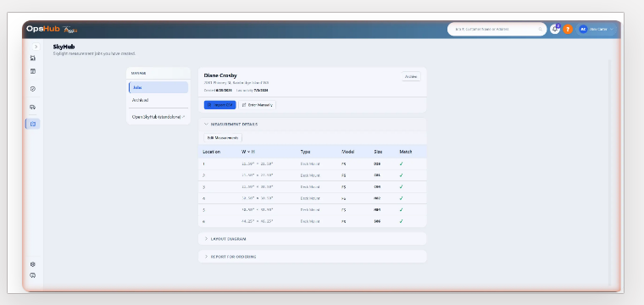The image size is (644, 305).
Task: Click the match checkmark in row 4
Action: point(402,198)
